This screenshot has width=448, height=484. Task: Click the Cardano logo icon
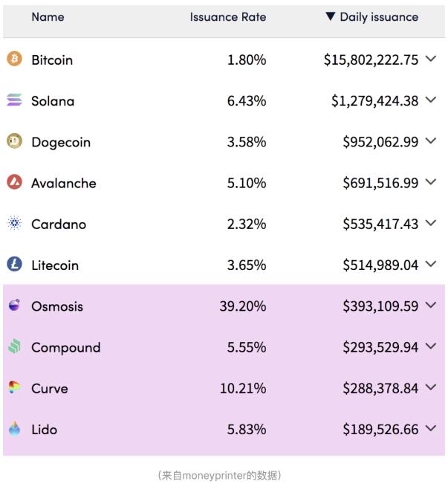click(14, 224)
